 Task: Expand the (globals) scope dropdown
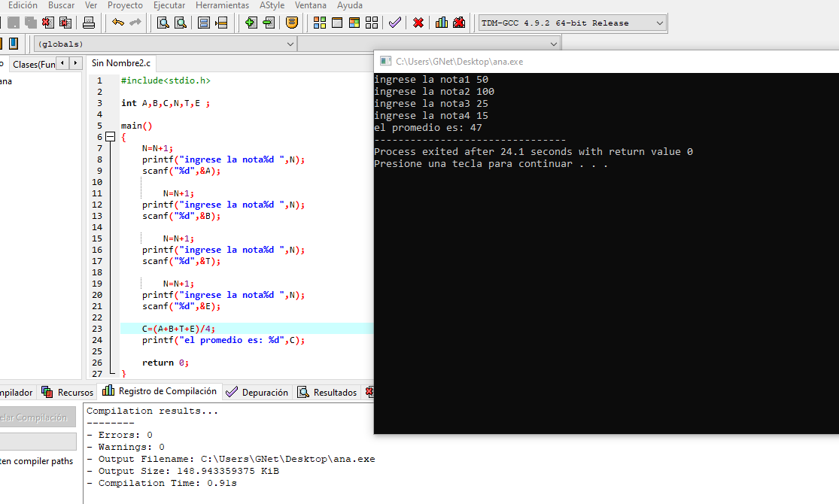coord(166,44)
